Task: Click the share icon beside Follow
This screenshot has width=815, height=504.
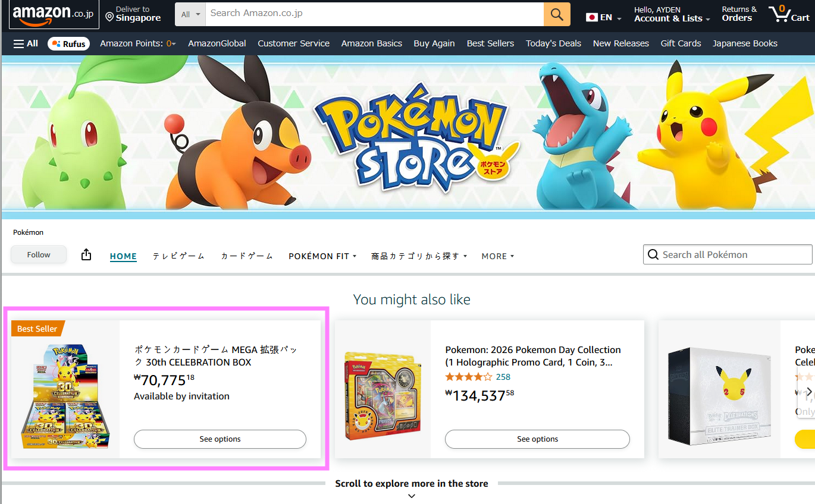Action: (86, 254)
